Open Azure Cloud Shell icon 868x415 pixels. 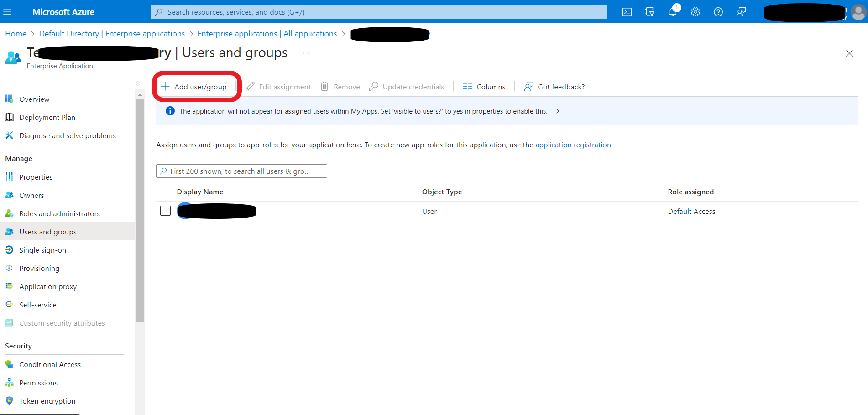[627, 12]
